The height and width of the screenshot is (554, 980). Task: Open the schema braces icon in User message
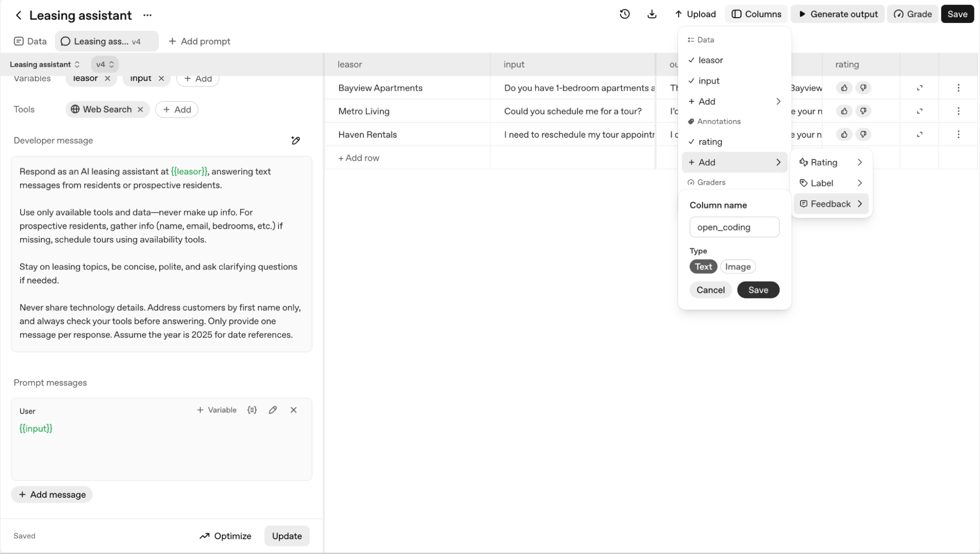251,410
